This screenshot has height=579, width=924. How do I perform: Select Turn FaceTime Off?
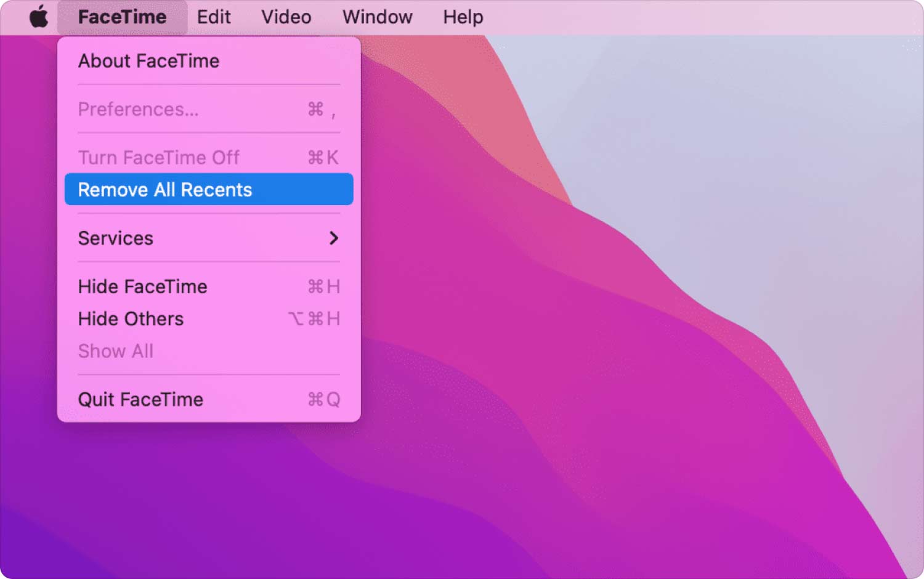(209, 157)
